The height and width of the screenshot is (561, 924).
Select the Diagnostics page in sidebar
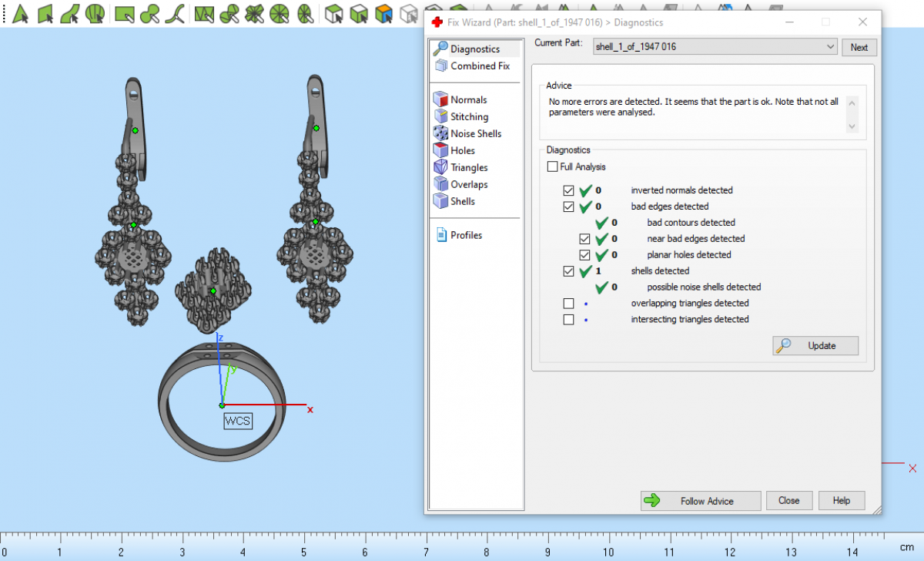click(x=474, y=49)
